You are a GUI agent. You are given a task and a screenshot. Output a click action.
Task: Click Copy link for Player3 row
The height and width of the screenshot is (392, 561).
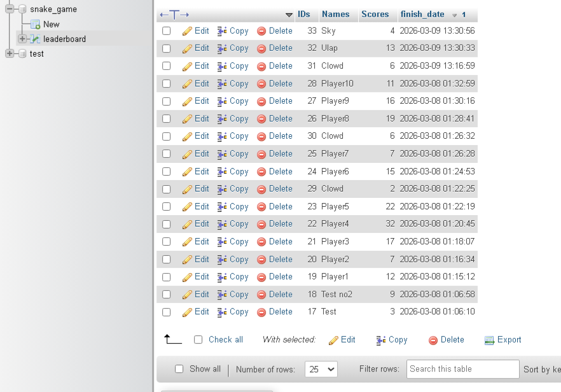point(239,242)
